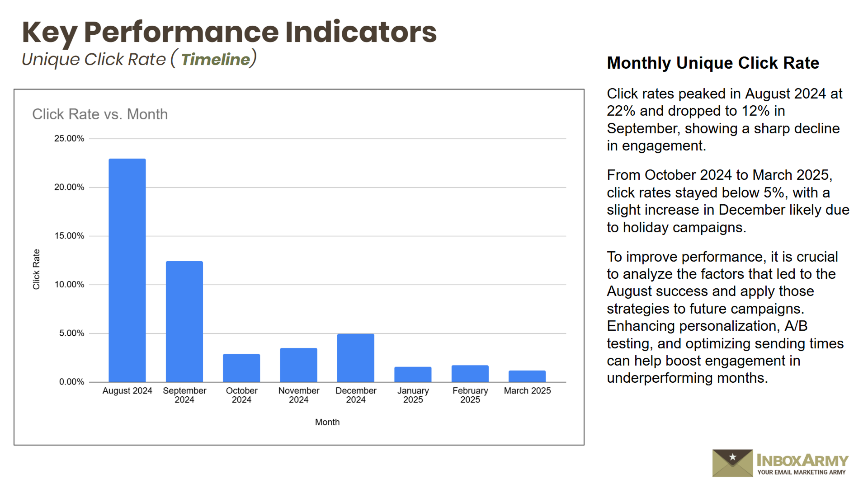868x488 pixels.
Task: Click the 25.00% y-axis label
Action: coord(69,139)
